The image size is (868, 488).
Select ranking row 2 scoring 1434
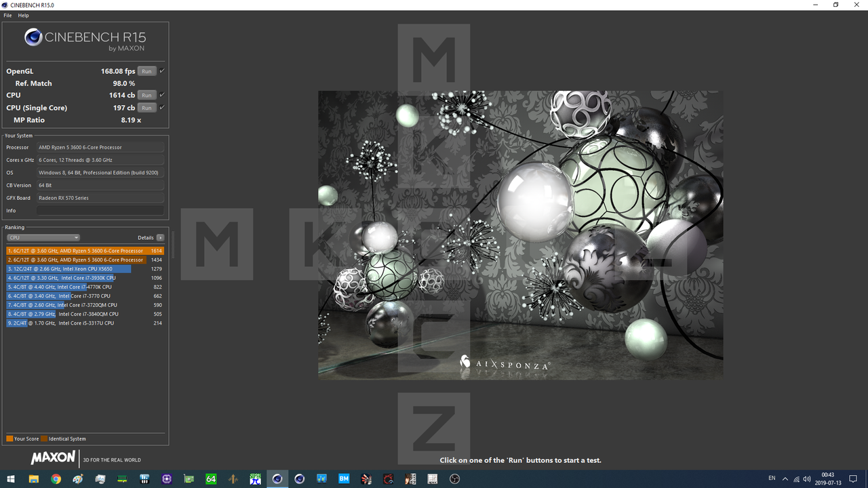(x=85, y=260)
